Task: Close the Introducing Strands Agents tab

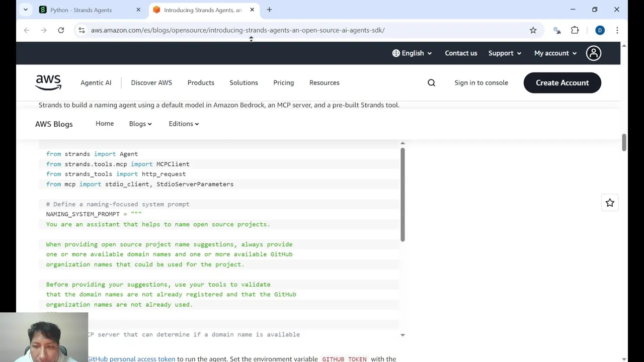Action: [x=252, y=10]
